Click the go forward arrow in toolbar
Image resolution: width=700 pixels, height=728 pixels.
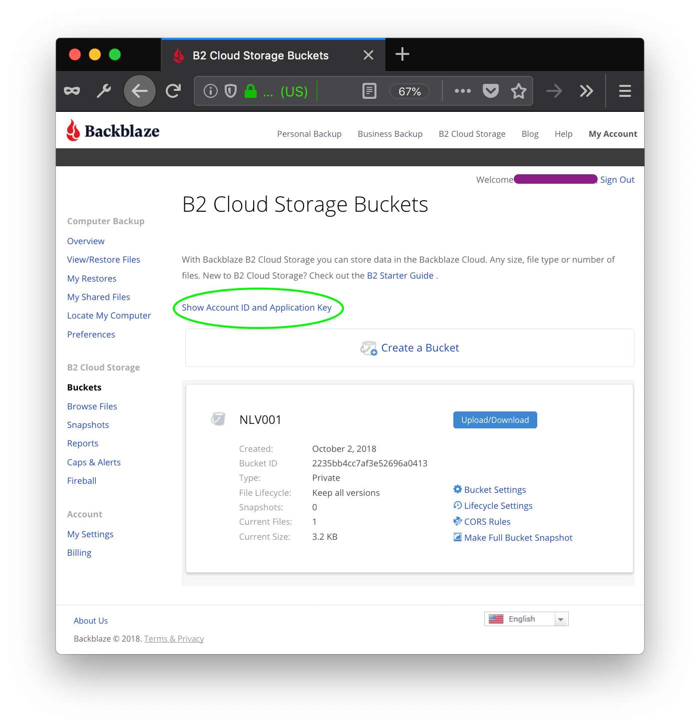[x=554, y=91]
